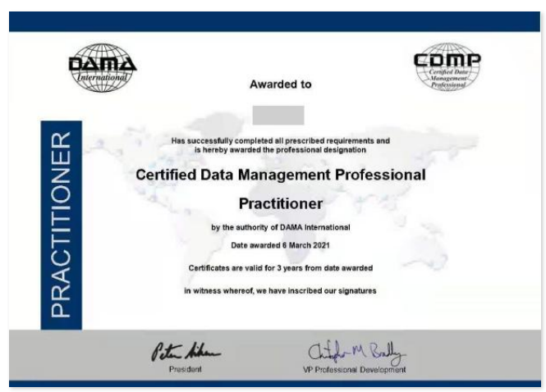
Task: Click the DAMA International globe logo
Action: 103,68
